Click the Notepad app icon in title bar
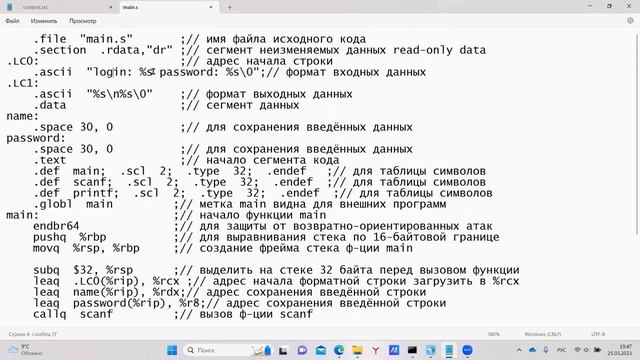The image size is (640, 360). click(x=9, y=7)
